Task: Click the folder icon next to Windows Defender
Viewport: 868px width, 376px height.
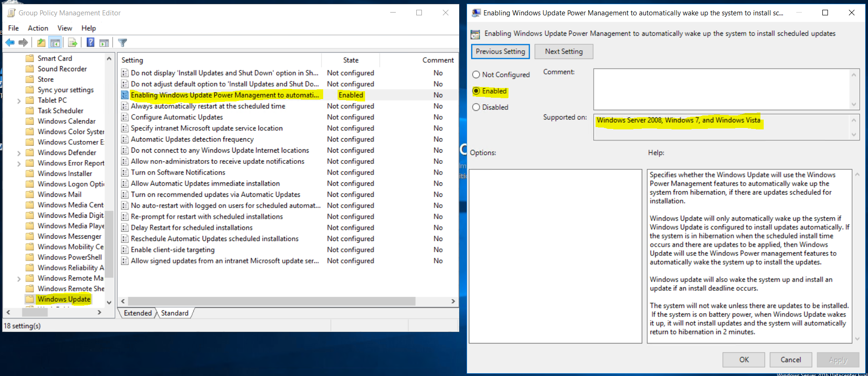Action: click(30, 153)
